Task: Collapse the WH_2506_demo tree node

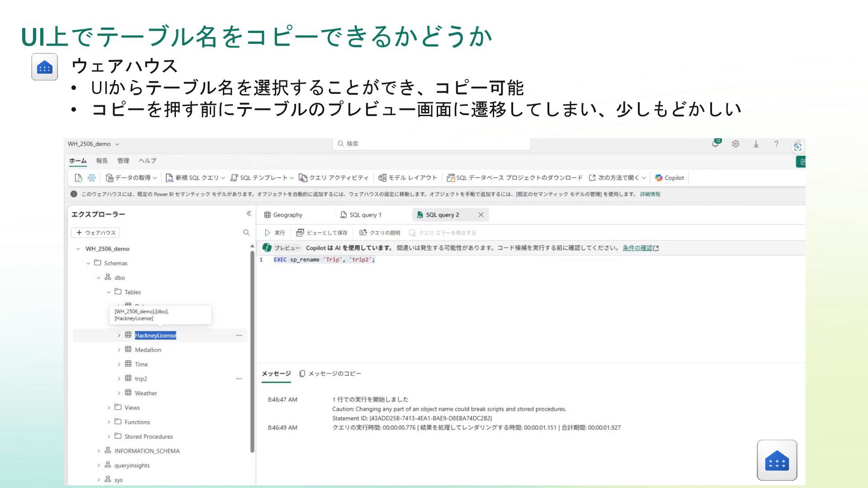Action: (78, 249)
